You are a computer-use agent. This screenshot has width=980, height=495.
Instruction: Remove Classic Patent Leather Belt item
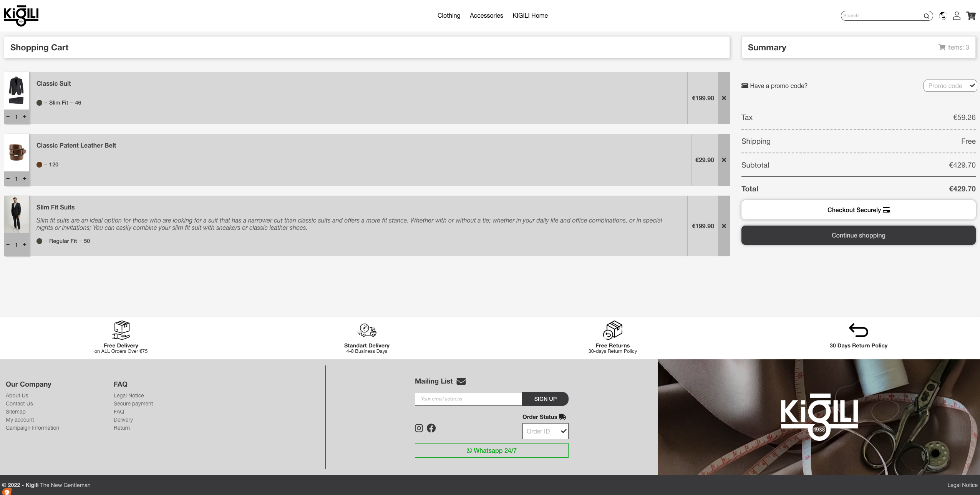[x=724, y=160]
